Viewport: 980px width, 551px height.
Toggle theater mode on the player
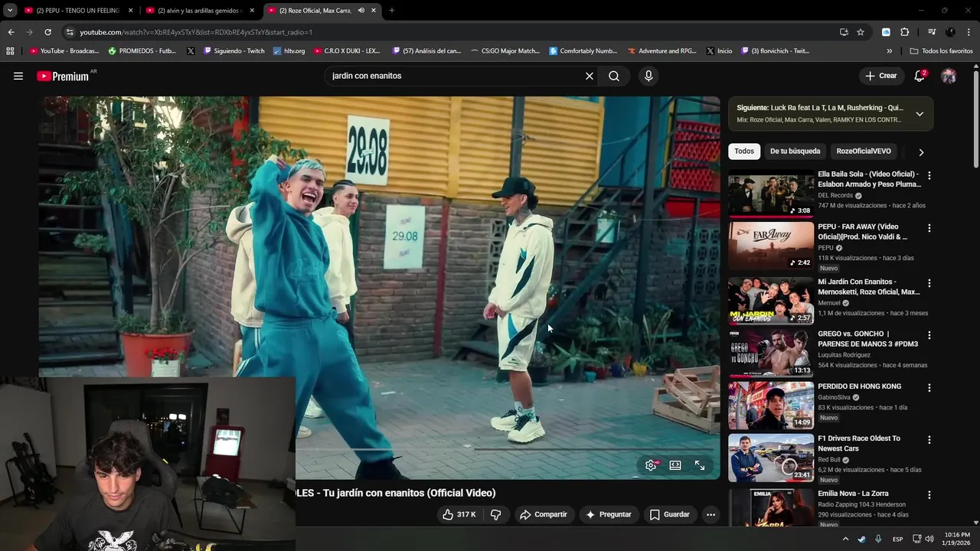(675, 465)
